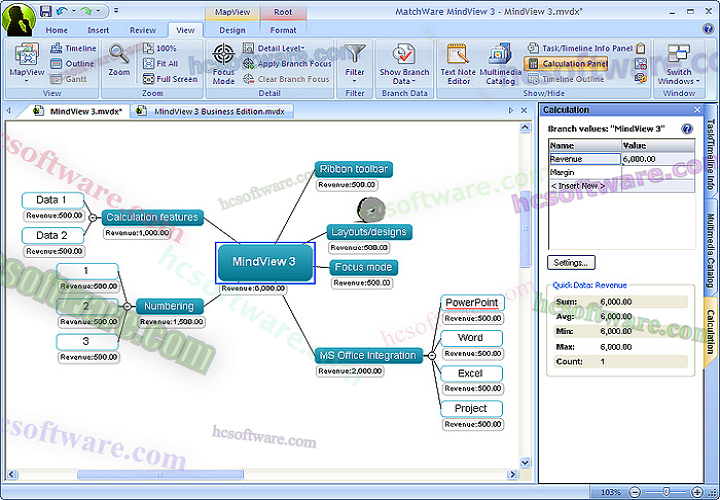Select the Project sub-branch
Image resolution: width=720 pixels, height=500 pixels.
click(x=471, y=409)
